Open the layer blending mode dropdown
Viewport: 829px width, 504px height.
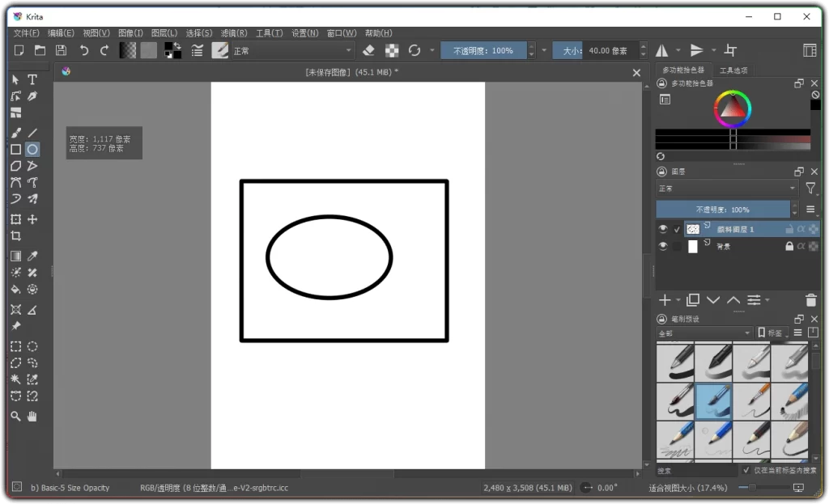[725, 187]
